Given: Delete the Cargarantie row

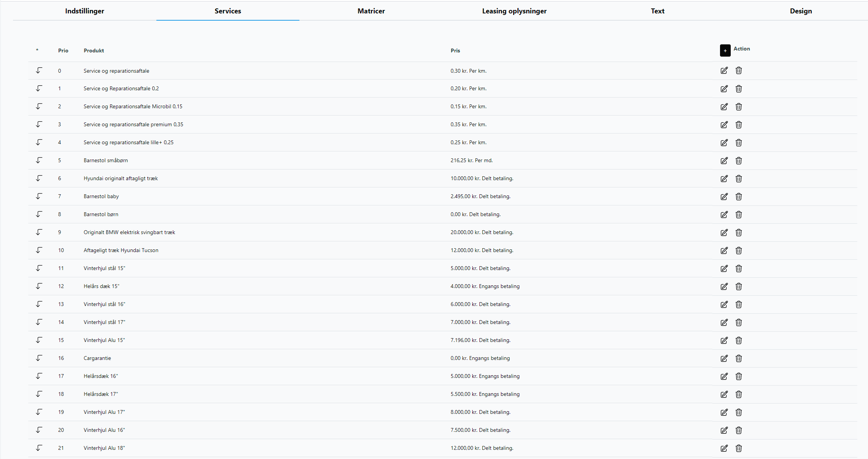Looking at the screenshot, I should tap(739, 358).
